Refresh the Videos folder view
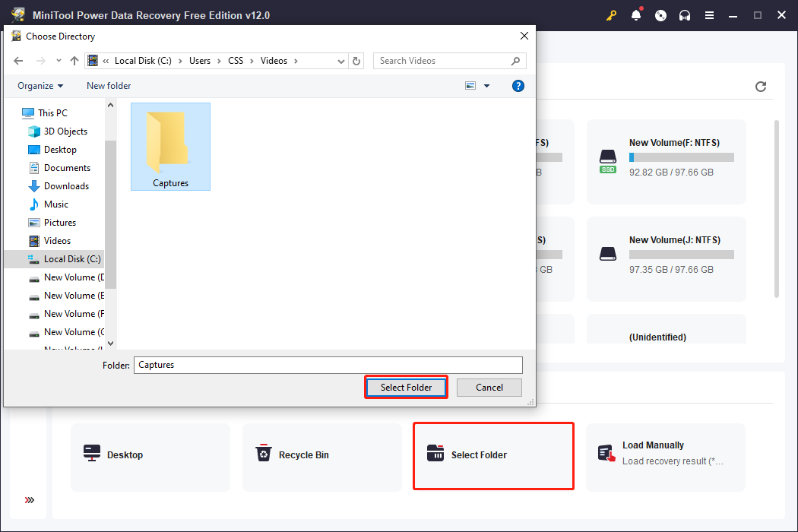The width and height of the screenshot is (798, 532). [x=356, y=61]
